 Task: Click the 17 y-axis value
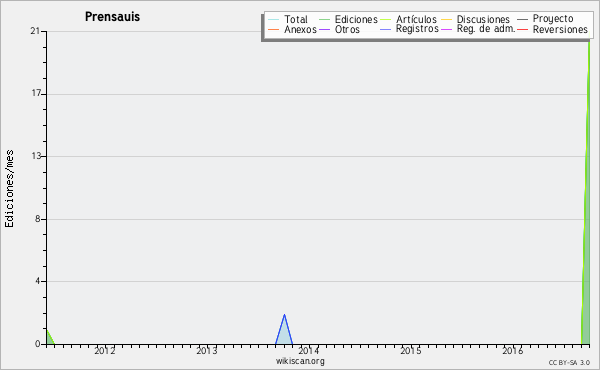point(36,93)
